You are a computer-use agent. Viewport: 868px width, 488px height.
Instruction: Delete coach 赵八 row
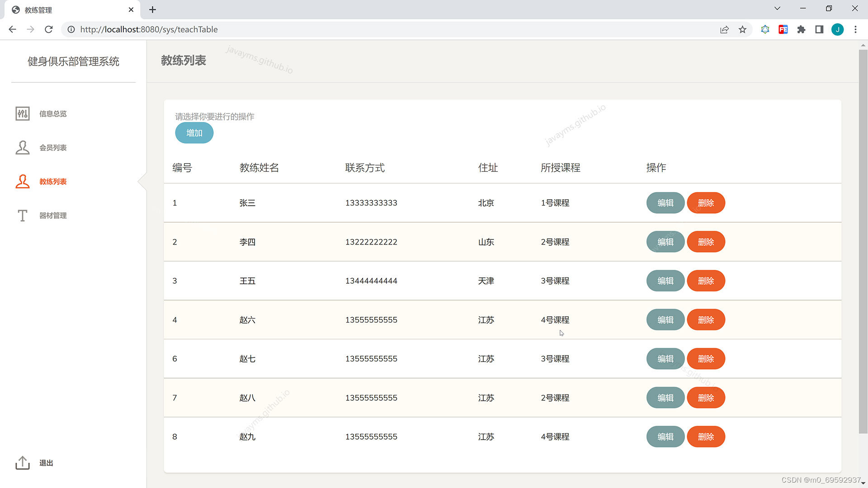tap(706, 398)
